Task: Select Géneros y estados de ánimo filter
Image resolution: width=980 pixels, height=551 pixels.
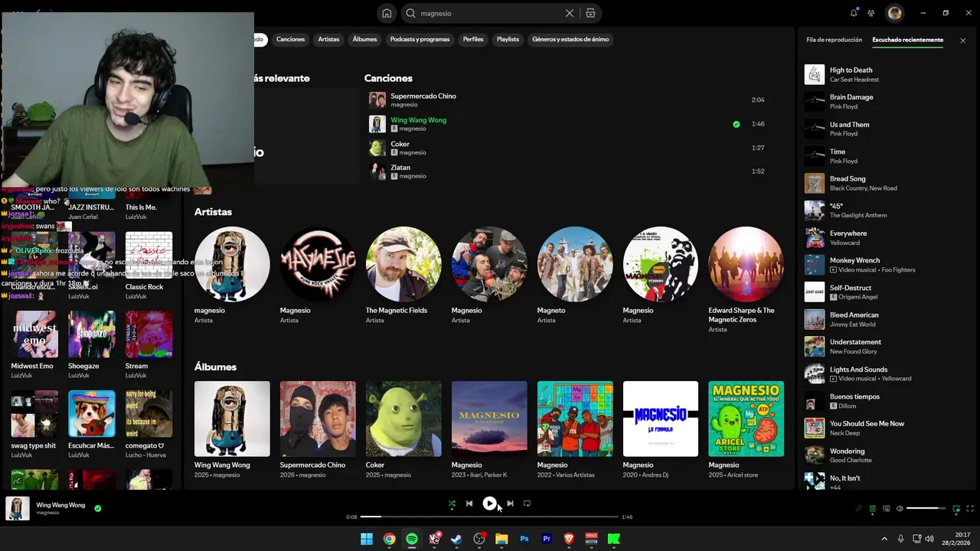Action: click(x=570, y=39)
